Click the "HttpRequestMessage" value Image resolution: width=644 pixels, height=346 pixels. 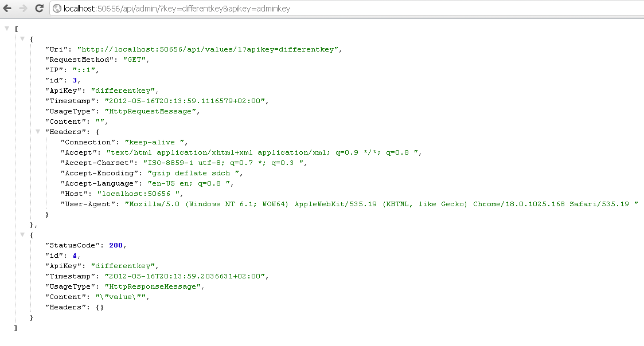point(151,111)
